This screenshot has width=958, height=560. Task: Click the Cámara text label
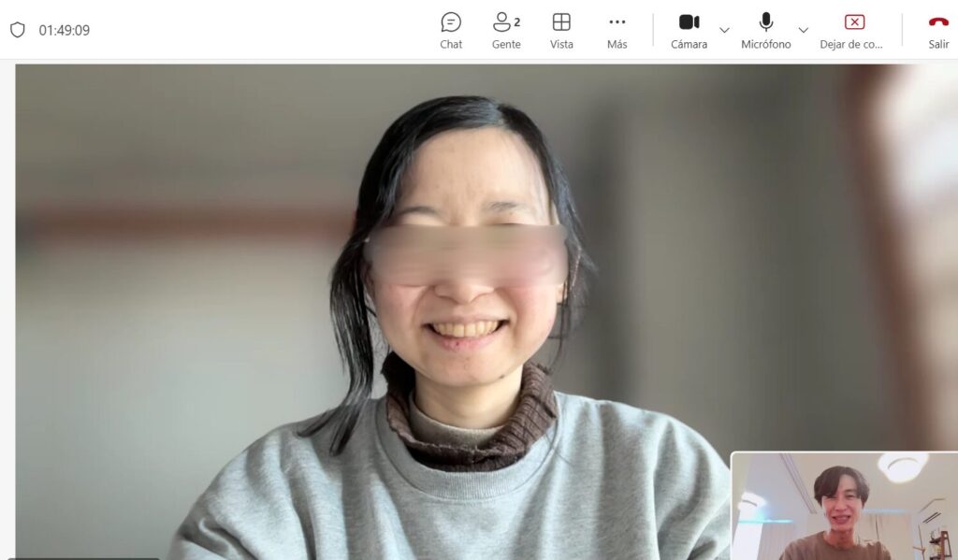point(689,44)
